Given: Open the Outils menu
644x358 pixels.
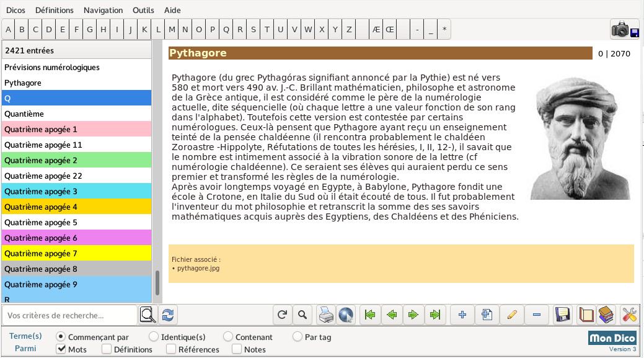Looking at the screenshot, I should pos(143,10).
